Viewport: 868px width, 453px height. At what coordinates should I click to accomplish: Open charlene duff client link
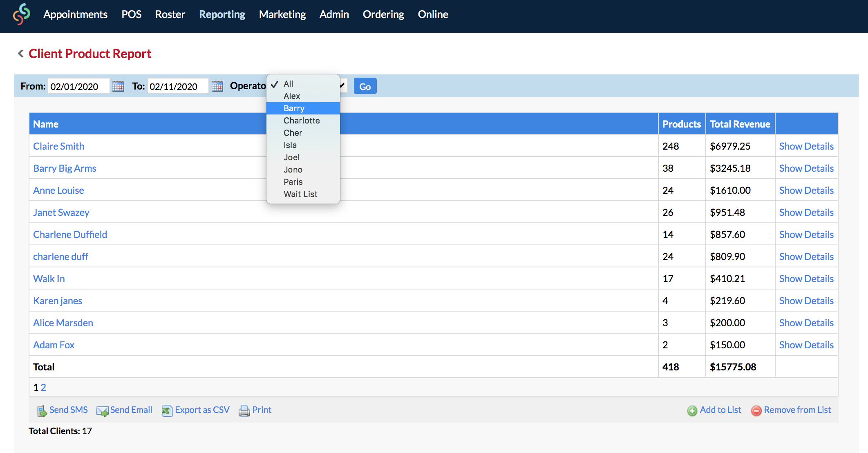(x=60, y=257)
